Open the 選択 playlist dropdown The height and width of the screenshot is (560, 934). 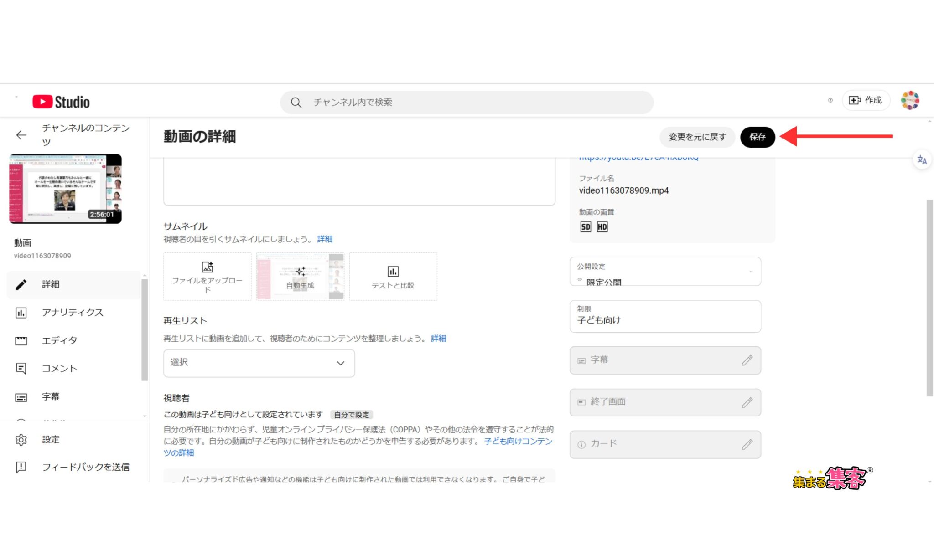click(259, 363)
